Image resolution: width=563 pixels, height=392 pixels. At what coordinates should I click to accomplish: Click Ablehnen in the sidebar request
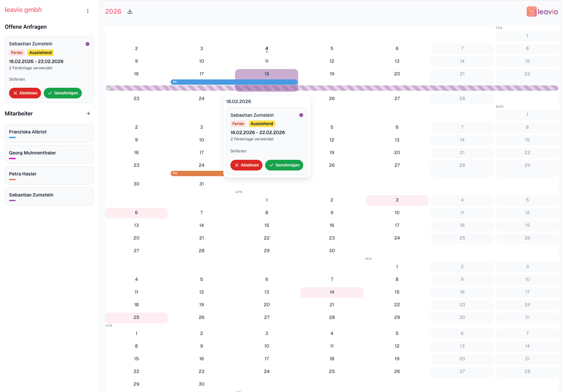[25, 93]
